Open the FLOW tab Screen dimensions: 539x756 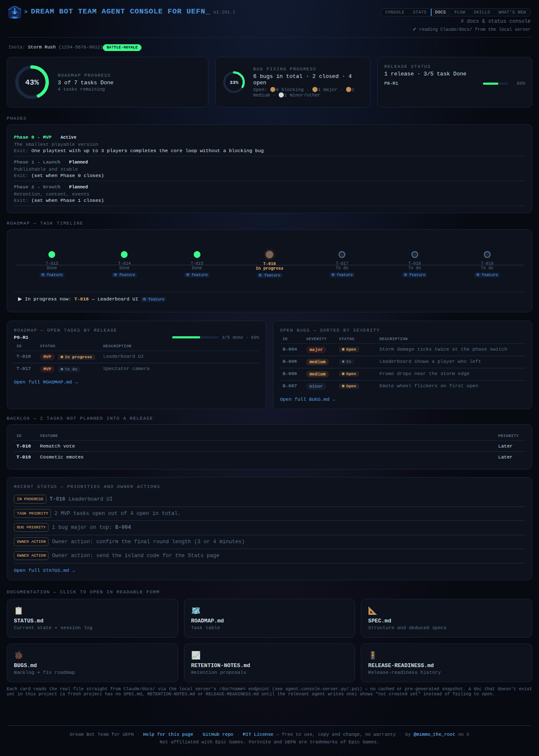click(460, 12)
